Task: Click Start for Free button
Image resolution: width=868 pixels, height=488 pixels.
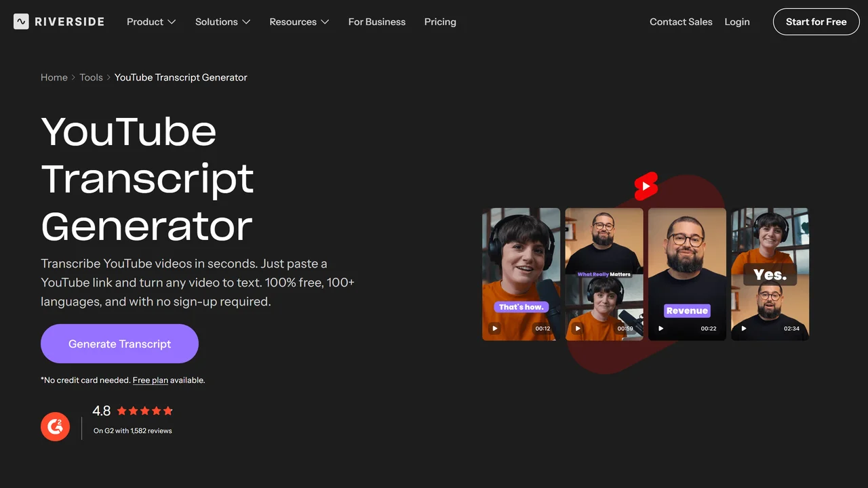Action: tap(816, 22)
